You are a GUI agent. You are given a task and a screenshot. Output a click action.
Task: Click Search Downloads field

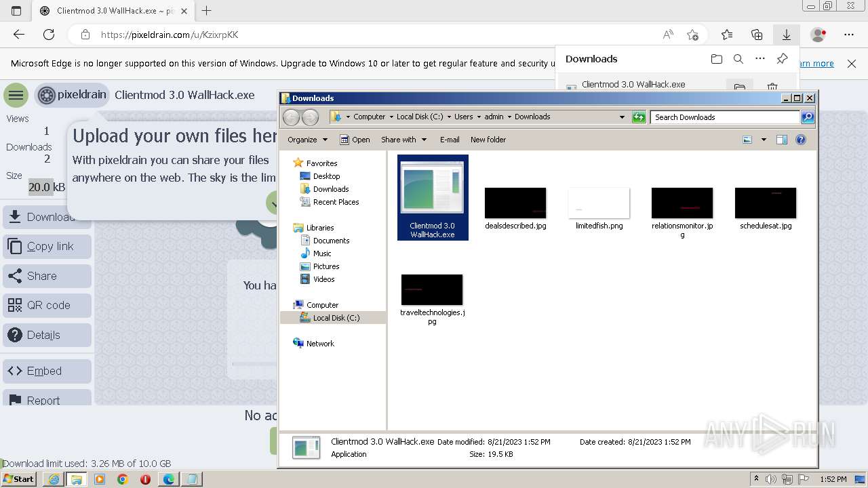pos(725,117)
